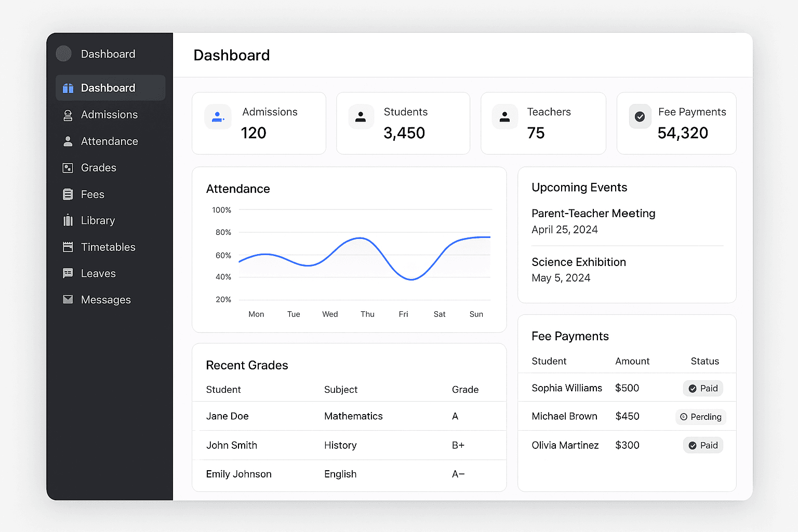Toggle Olivia Martinez's Paid status badge
Image resolution: width=798 pixels, height=532 pixels.
tap(703, 445)
